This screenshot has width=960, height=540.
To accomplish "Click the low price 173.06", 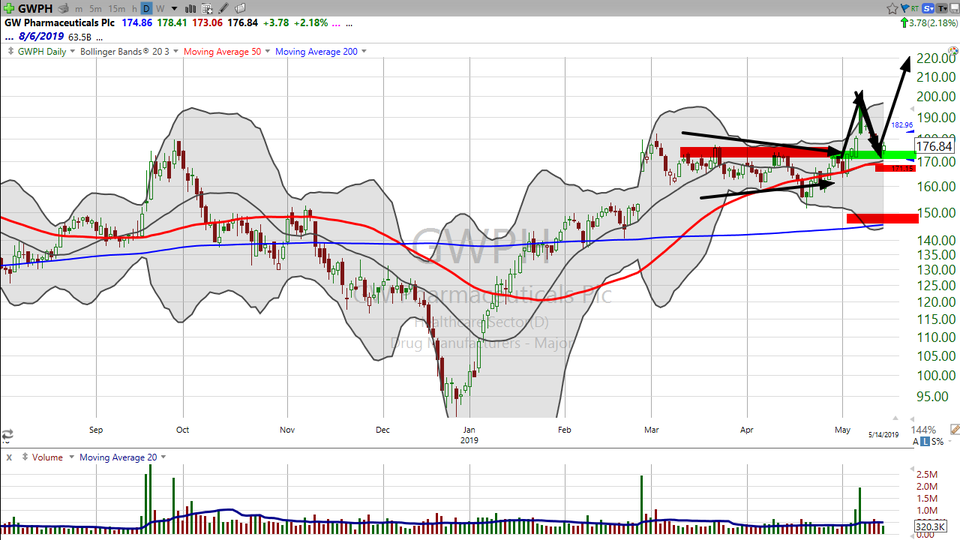I will (x=207, y=23).
